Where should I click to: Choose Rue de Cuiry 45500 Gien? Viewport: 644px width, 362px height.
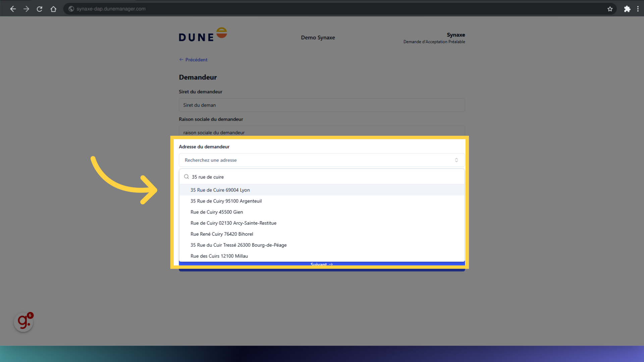[x=216, y=212]
